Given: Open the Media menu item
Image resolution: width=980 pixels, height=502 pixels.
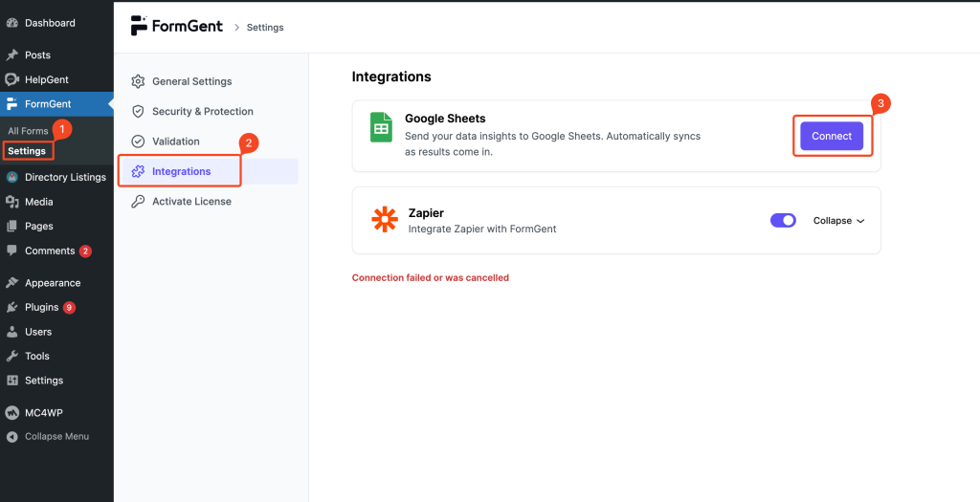Looking at the screenshot, I should tap(56, 202).
